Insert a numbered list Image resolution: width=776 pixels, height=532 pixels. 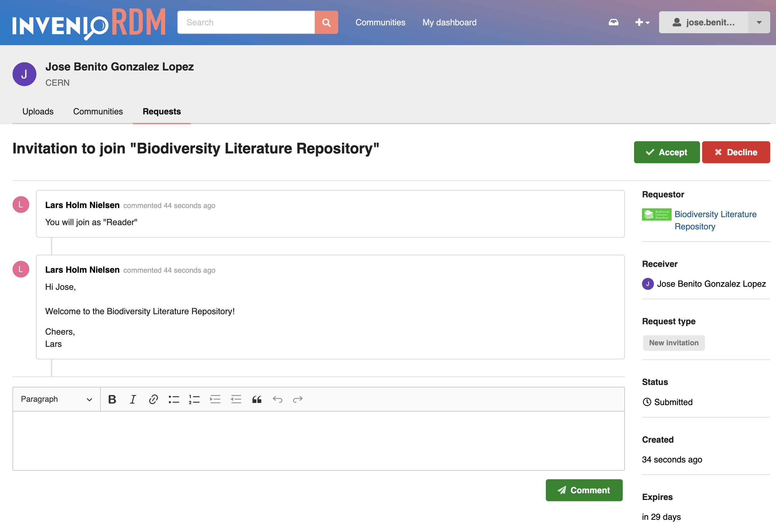coord(194,399)
